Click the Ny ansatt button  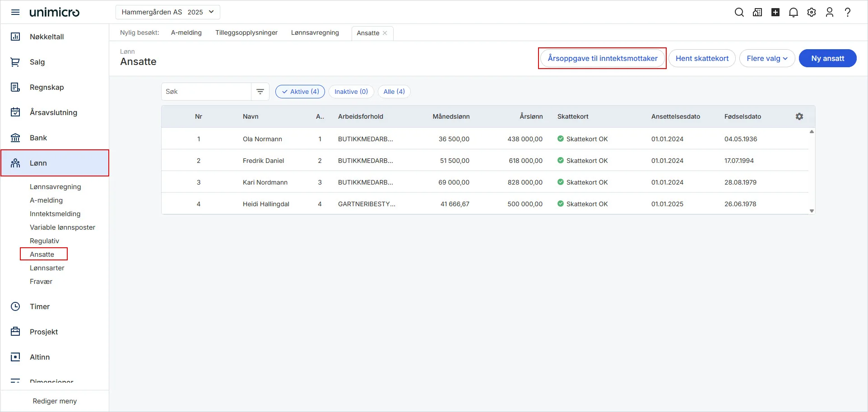(827, 58)
